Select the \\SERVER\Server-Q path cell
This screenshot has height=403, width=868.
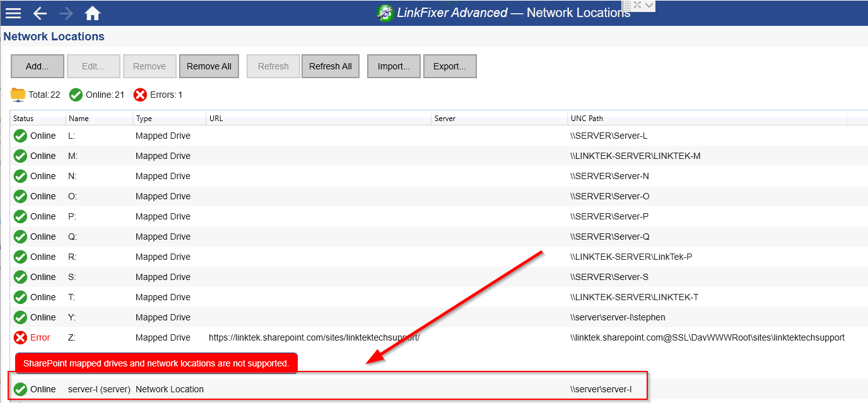(609, 237)
